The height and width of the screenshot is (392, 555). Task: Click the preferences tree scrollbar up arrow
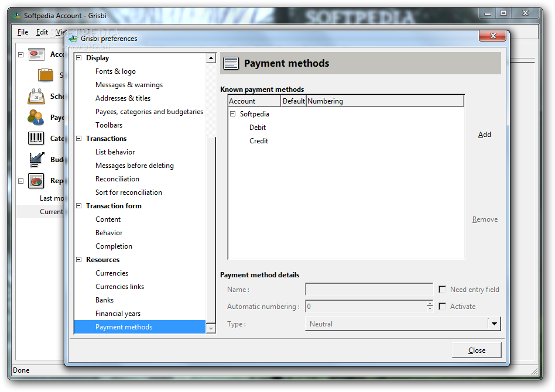[211, 58]
